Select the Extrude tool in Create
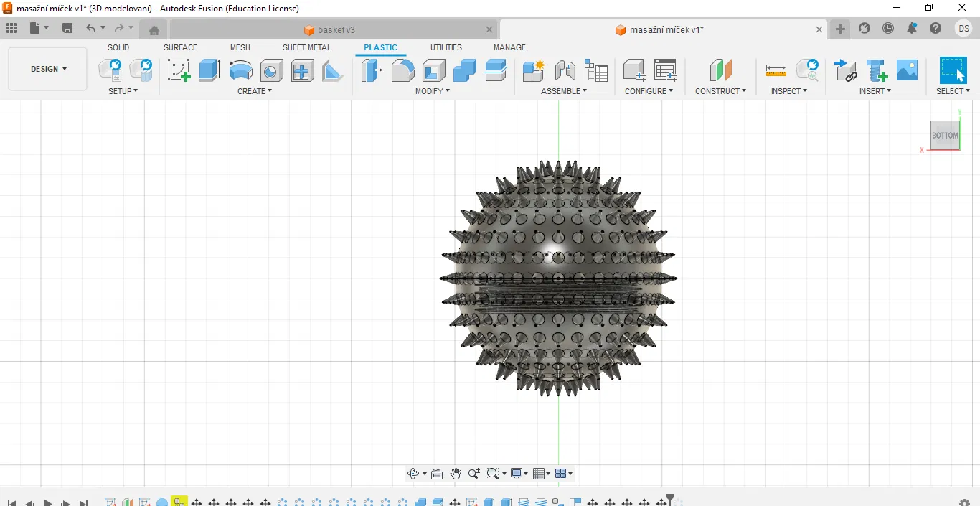This screenshot has width=980, height=506. (209, 70)
